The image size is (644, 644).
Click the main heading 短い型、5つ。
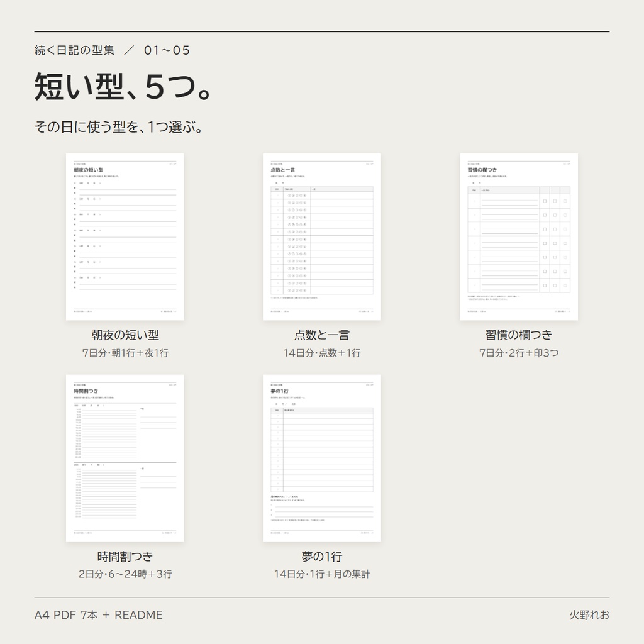click(x=123, y=87)
